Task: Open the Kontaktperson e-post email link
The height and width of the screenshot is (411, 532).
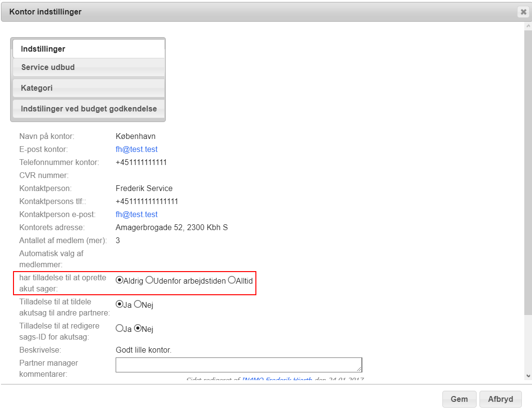Action: click(x=136, y=214)
